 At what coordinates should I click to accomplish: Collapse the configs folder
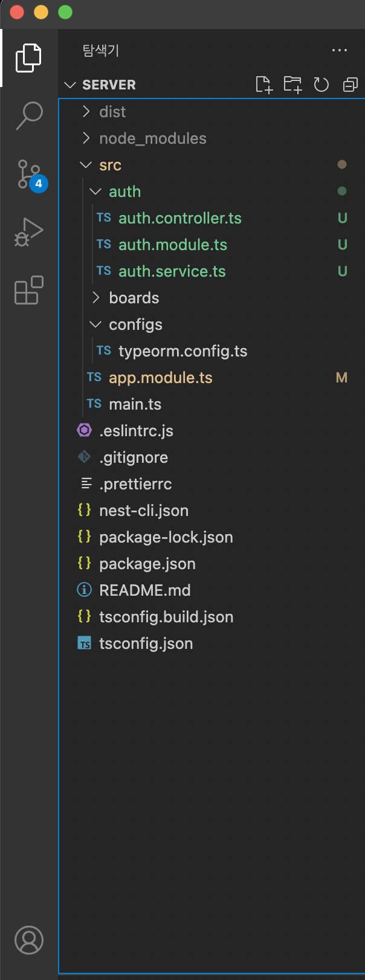coord(135,324)
